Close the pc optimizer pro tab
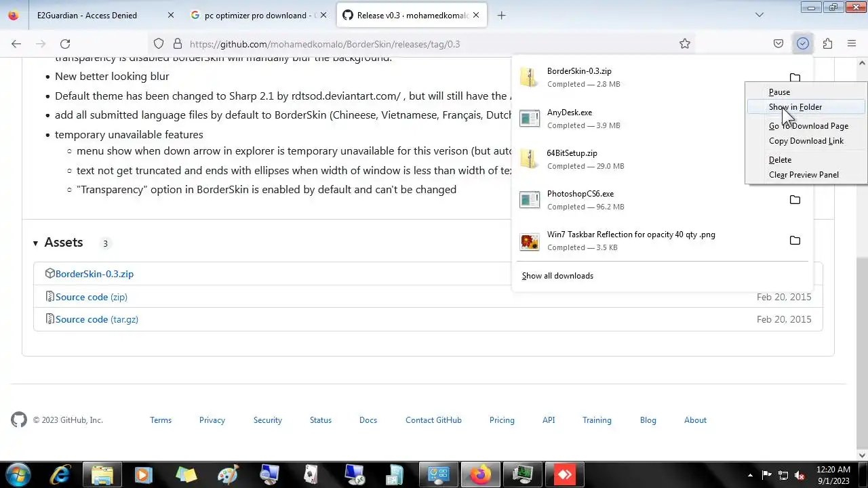Image resolution: width=868 pixels, height=488 pixels. point(323,15)
